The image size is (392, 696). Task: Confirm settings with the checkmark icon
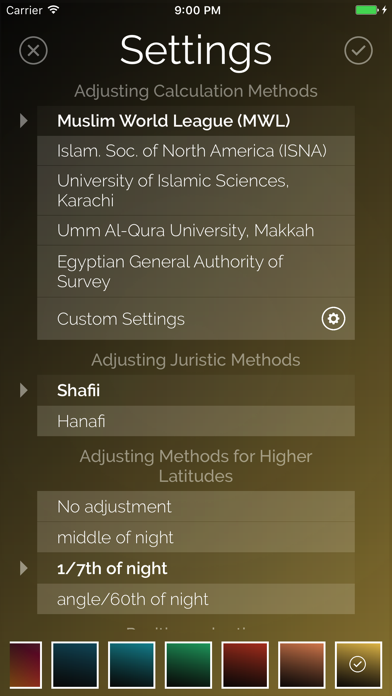(x=358, y=51)
